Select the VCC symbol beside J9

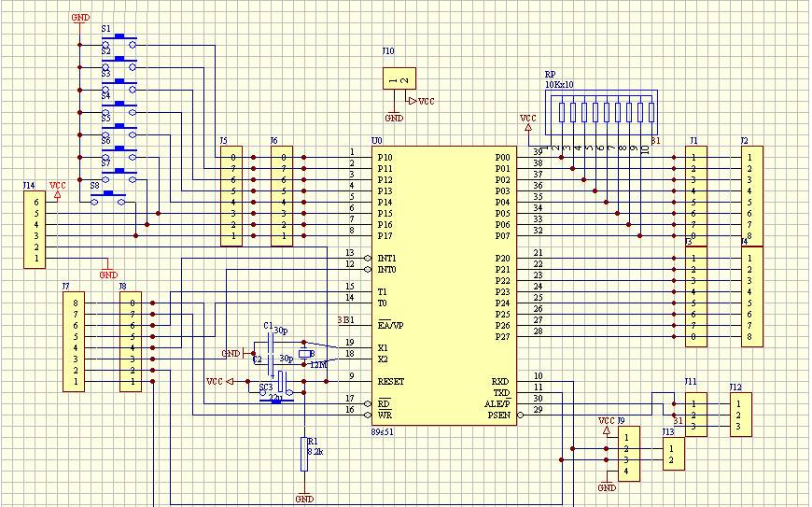pyautogui.click(x=607, y=425)
